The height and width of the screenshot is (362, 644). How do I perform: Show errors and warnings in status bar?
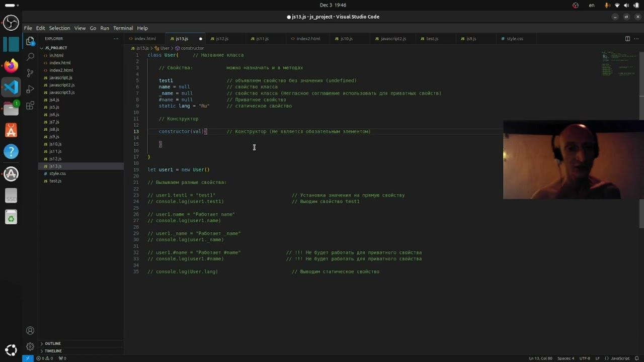[x=46, y=358]
